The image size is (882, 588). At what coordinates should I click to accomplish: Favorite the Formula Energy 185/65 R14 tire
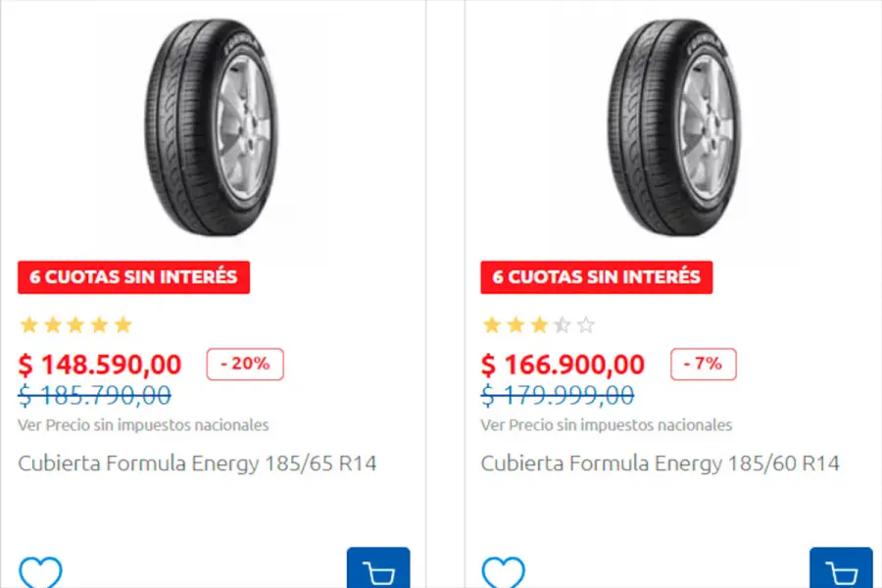pos(40,572)
